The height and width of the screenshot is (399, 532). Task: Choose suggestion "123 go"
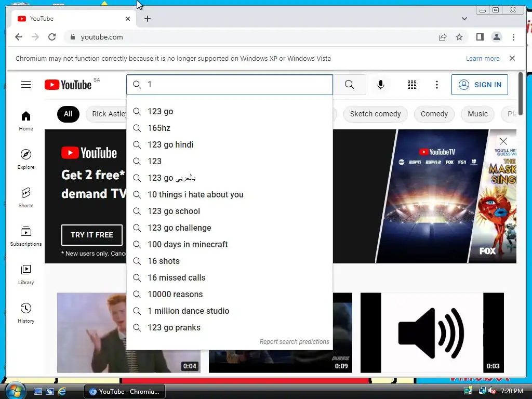pos(229,111)
